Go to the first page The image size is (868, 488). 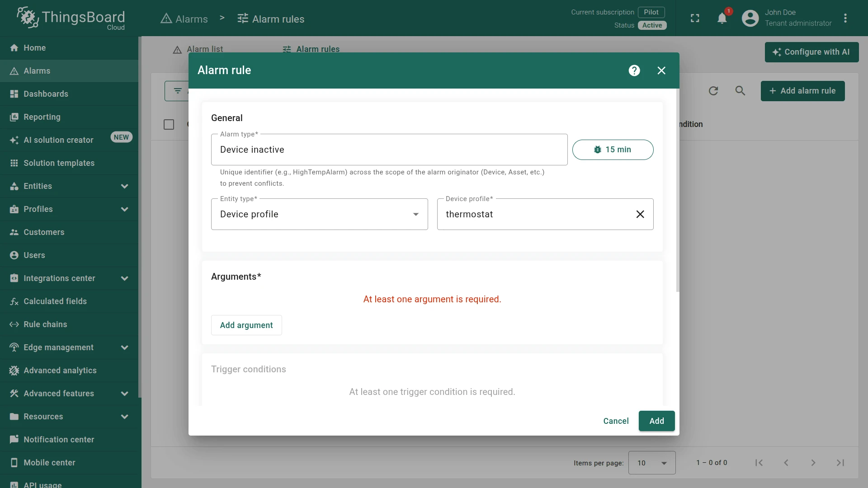(759, 463)
